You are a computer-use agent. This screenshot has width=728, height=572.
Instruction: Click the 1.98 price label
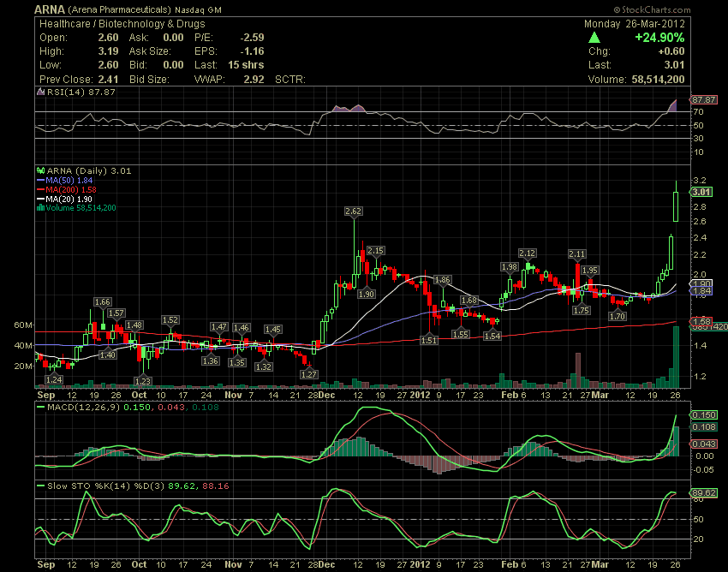click(x=510, y=267)
